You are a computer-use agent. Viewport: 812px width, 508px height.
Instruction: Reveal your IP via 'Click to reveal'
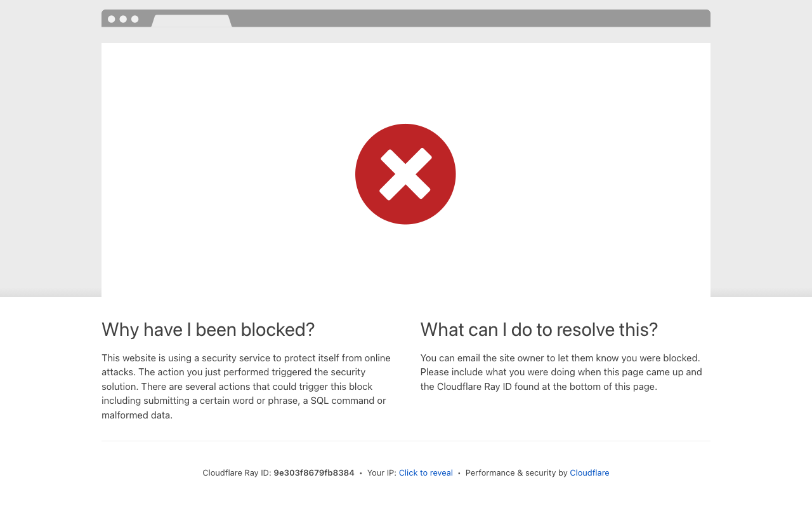coord(426,473)
